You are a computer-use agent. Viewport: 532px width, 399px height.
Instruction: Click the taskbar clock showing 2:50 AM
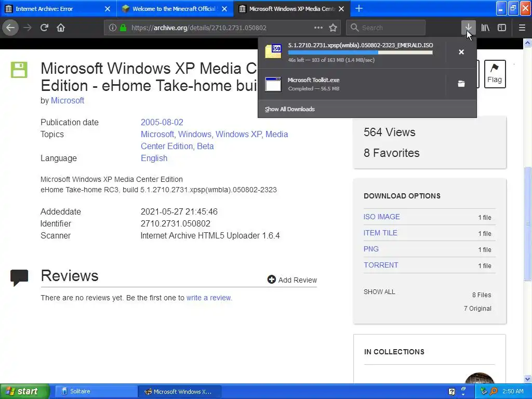[513, 391]
